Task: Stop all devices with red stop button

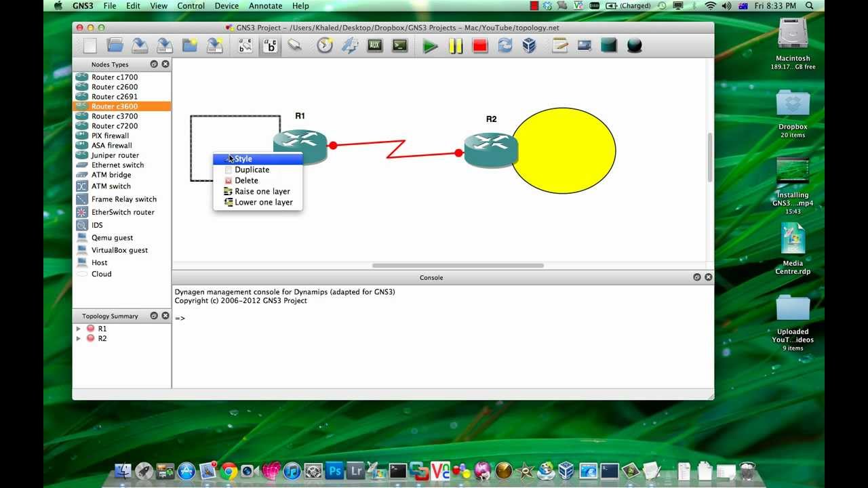Action: tap(480, 46)
